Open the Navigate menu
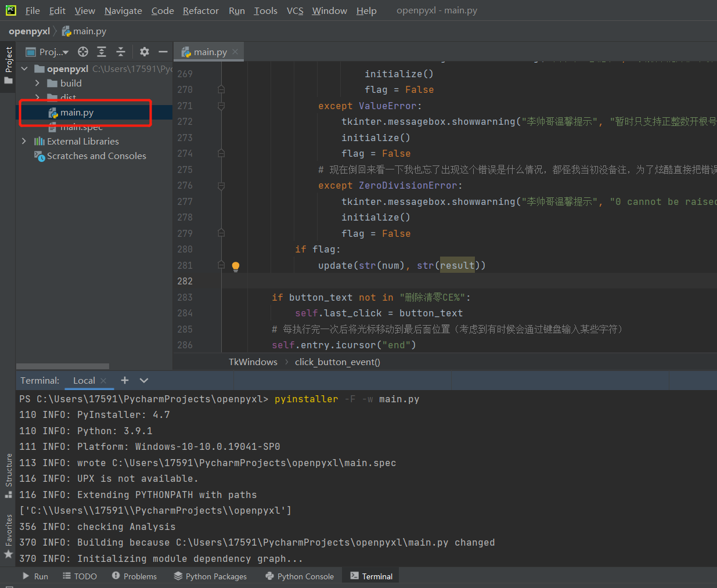Viewport: 717px width, 588px height. point(123,10)
